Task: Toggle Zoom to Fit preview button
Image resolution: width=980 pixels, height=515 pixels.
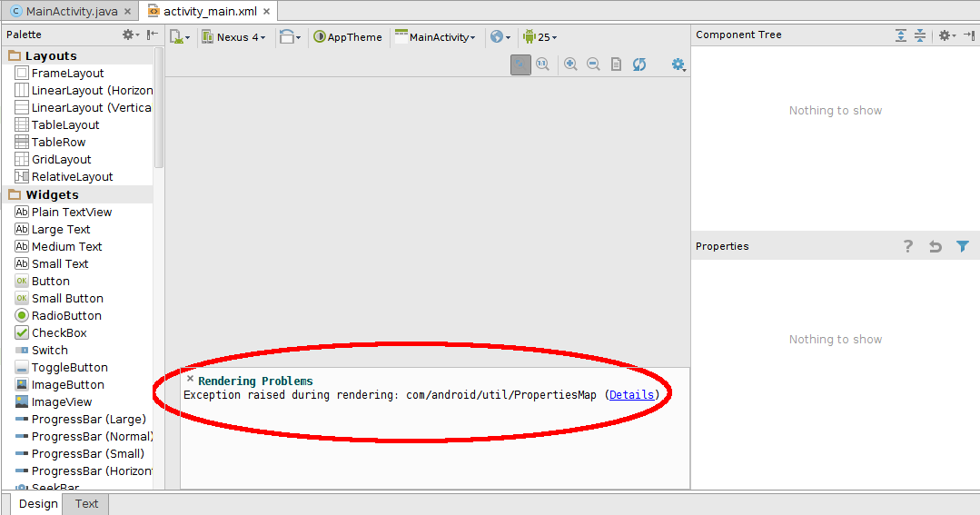Action: (x=520, y=64)
